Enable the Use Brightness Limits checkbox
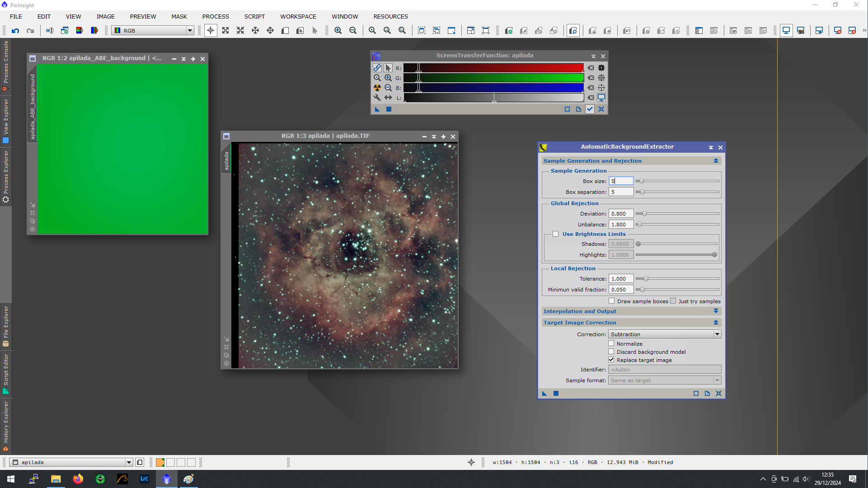 point(555,234)
